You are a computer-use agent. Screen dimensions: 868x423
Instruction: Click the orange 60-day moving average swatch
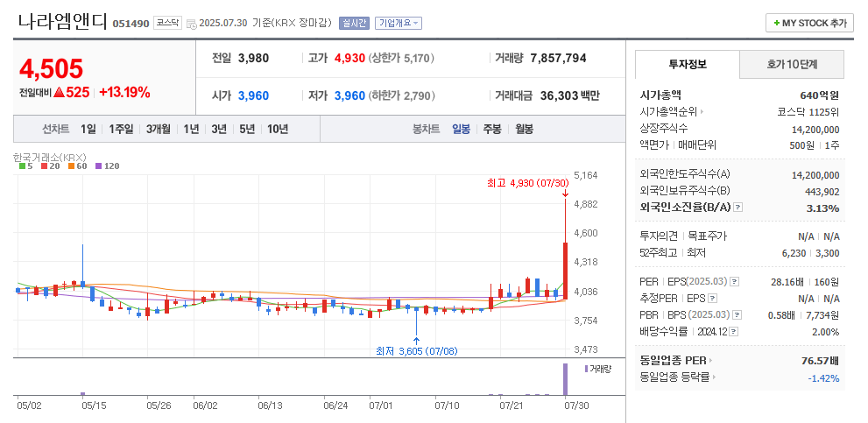[72, 166]
